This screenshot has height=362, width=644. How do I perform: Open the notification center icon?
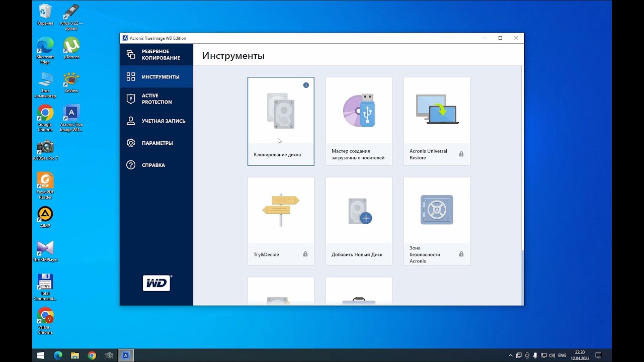(x=598, y=355)
